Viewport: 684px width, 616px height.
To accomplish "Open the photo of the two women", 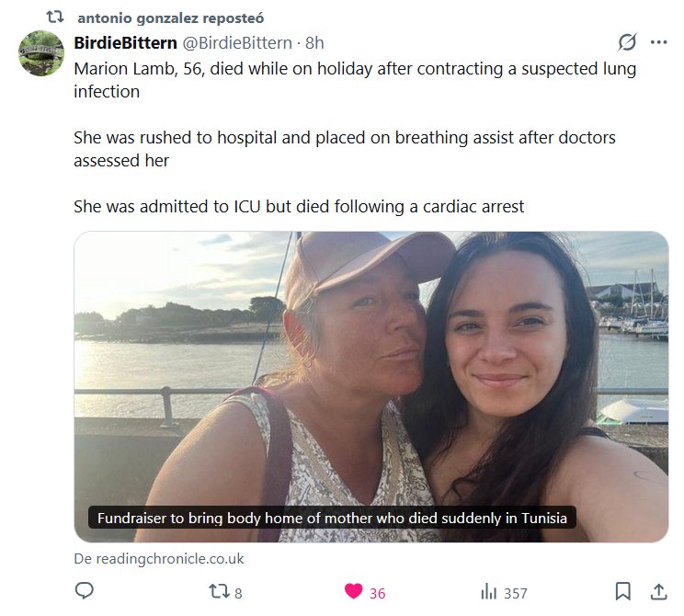I will pyautogui.click(x=370, y=368).
